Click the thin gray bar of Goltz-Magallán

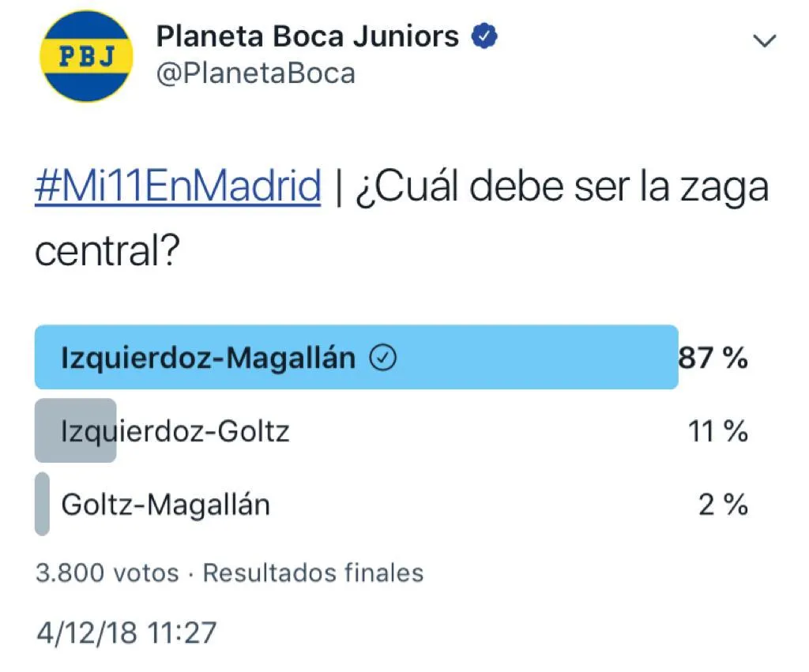(42, 504)
